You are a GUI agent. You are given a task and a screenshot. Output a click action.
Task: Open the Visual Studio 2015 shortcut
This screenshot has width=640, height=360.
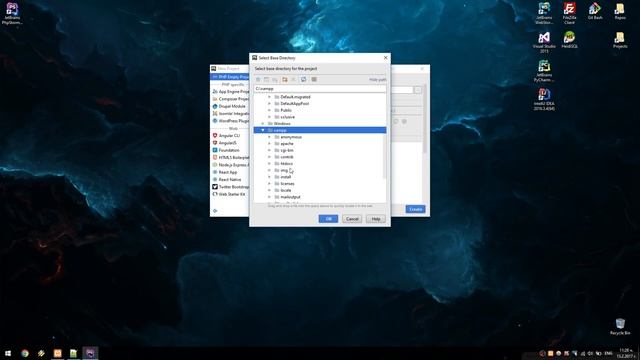(x=544, y=42)
